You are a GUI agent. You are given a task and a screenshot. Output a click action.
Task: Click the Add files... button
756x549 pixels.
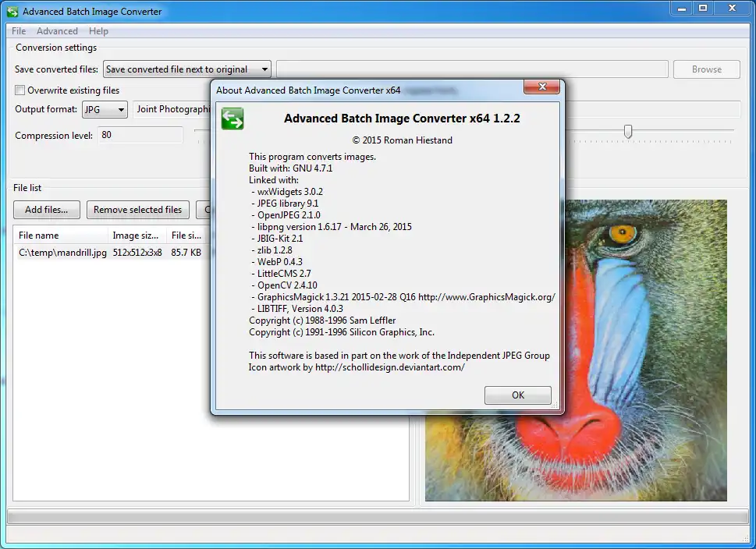tap(46, 210)
